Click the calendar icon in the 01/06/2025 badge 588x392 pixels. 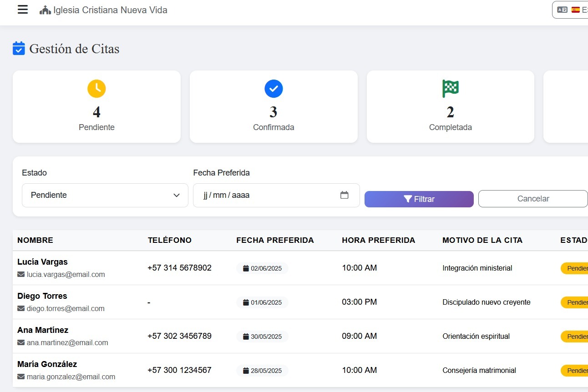click(x=246, y=302)
